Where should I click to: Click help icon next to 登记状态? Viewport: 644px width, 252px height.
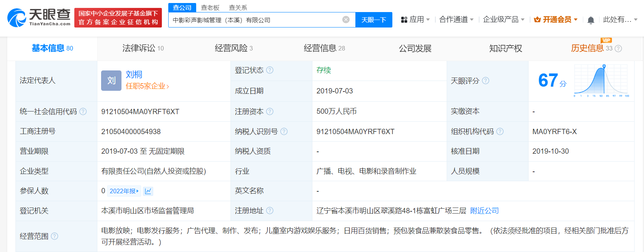click(270, 70)
